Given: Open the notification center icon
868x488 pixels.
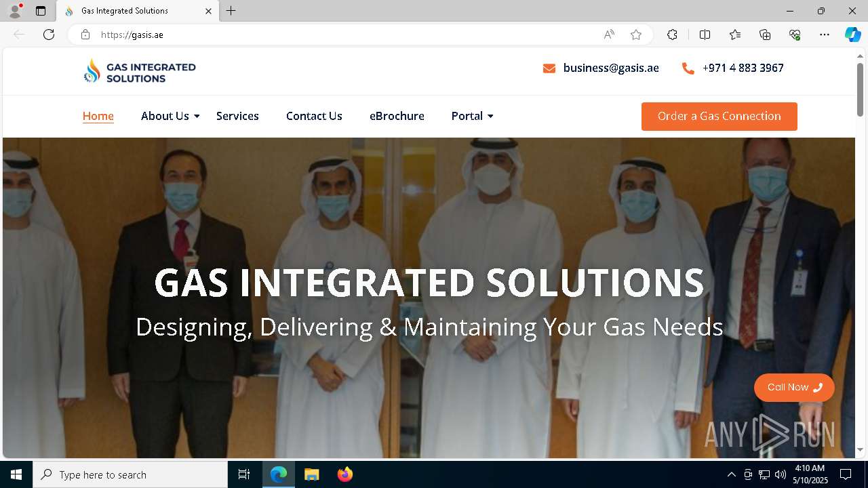Looking at the screenshot, I should pyautogui.click(x=846, y=474).
